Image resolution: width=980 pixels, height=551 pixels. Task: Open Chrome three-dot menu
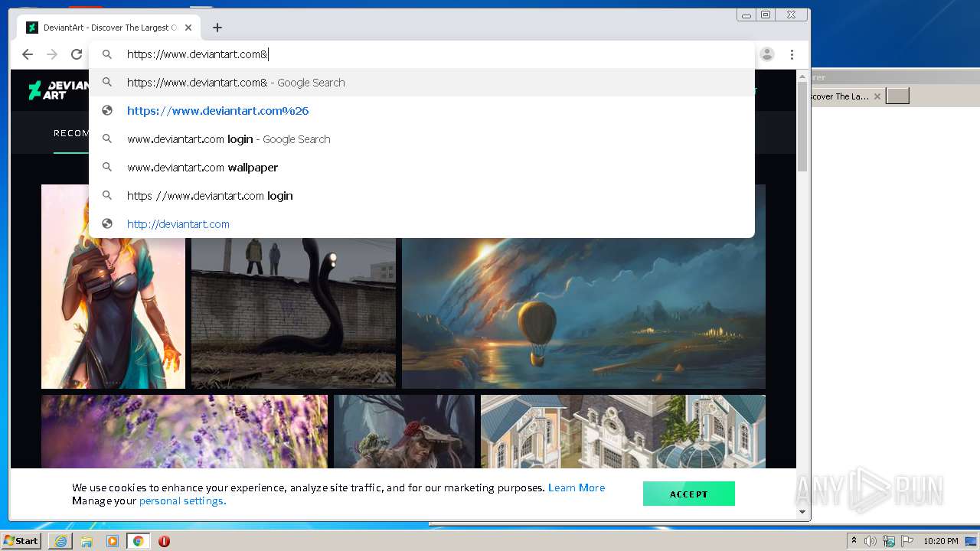coord(792,54)
